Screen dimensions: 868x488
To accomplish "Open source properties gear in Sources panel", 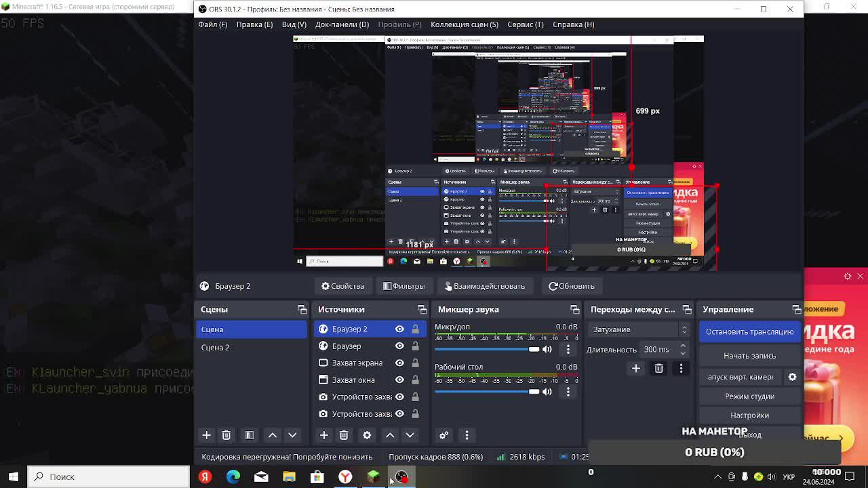I will 367,435.
